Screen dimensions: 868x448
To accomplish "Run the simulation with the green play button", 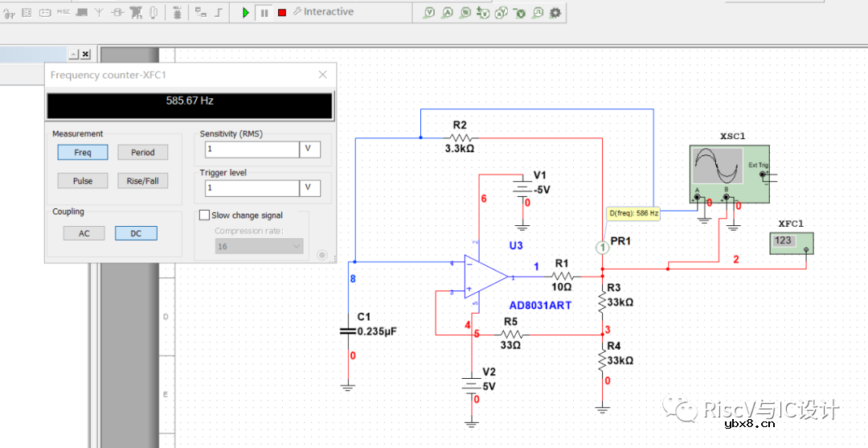I will [246, 12].
